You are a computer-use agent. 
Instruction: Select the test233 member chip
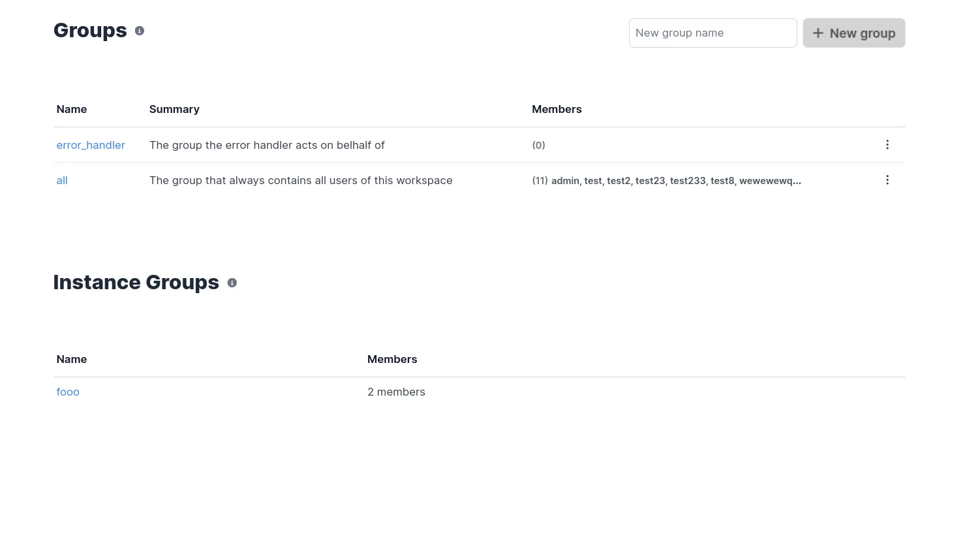(x=688, y=181)
